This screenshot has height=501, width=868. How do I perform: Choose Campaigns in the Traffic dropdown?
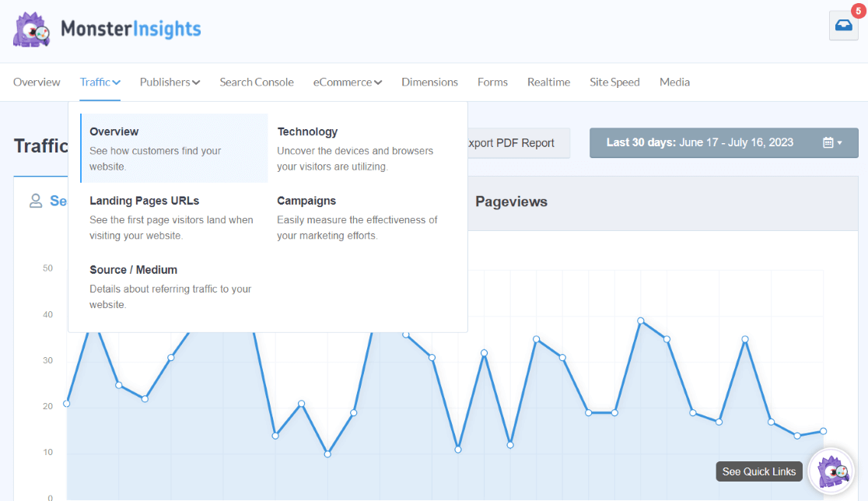362,217
